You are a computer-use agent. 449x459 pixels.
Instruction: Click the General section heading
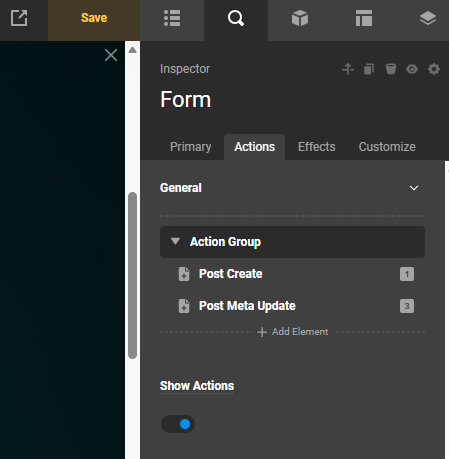click(181, 188)
